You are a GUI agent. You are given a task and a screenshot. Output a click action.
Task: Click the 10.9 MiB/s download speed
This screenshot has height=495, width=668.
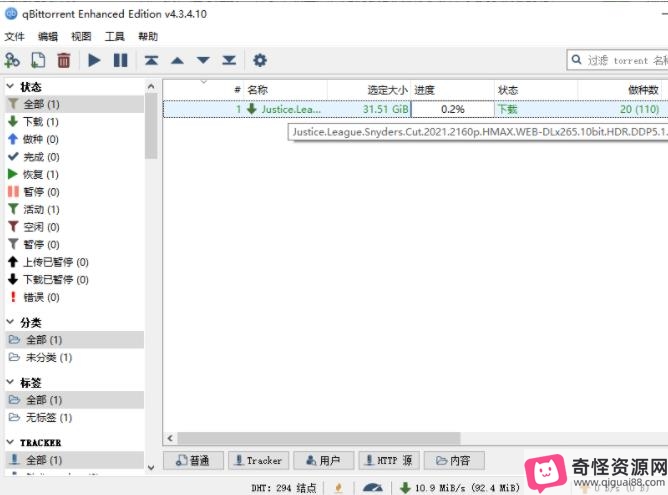460,488
